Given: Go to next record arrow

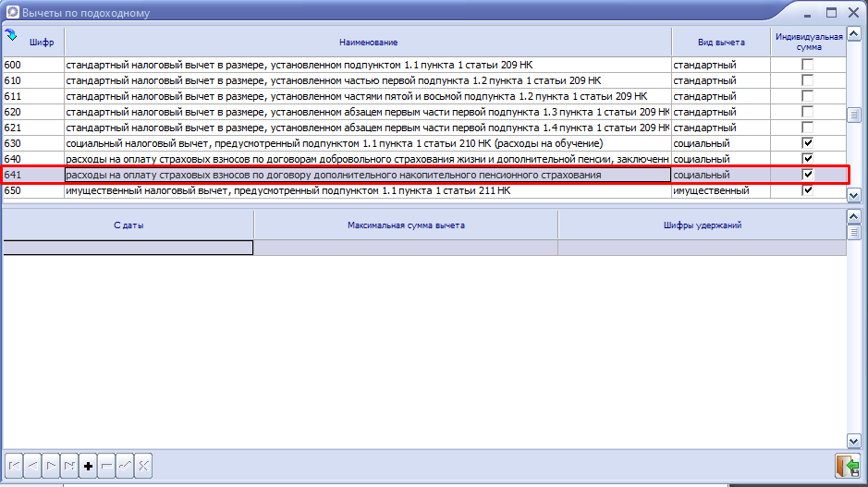Looking at the screenshot, I should tap(52, 467).
